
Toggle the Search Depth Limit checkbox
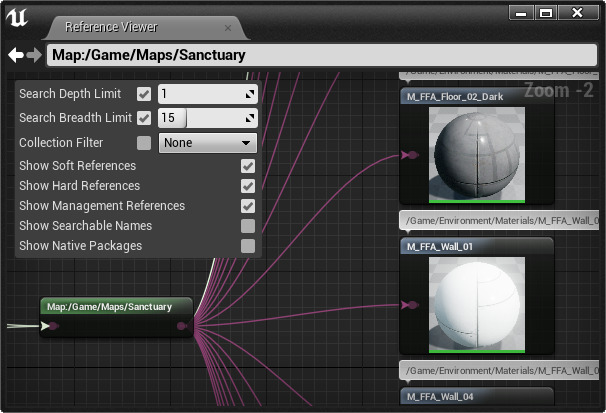(x=144, y=94)
